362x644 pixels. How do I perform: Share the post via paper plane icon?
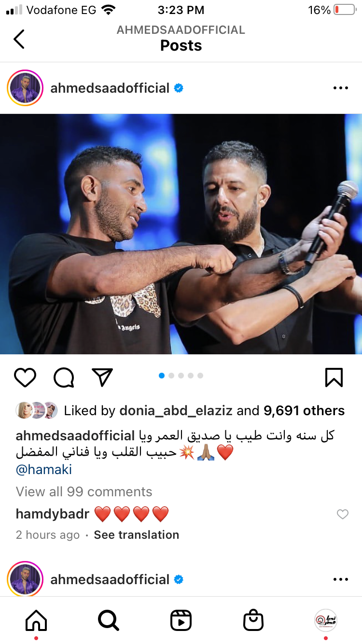102,377
